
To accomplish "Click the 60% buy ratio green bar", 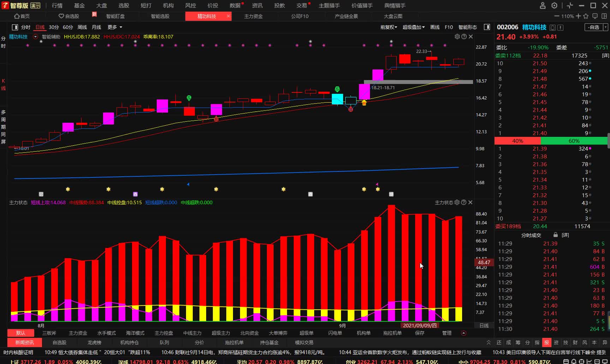I will (x=574, y=141).
